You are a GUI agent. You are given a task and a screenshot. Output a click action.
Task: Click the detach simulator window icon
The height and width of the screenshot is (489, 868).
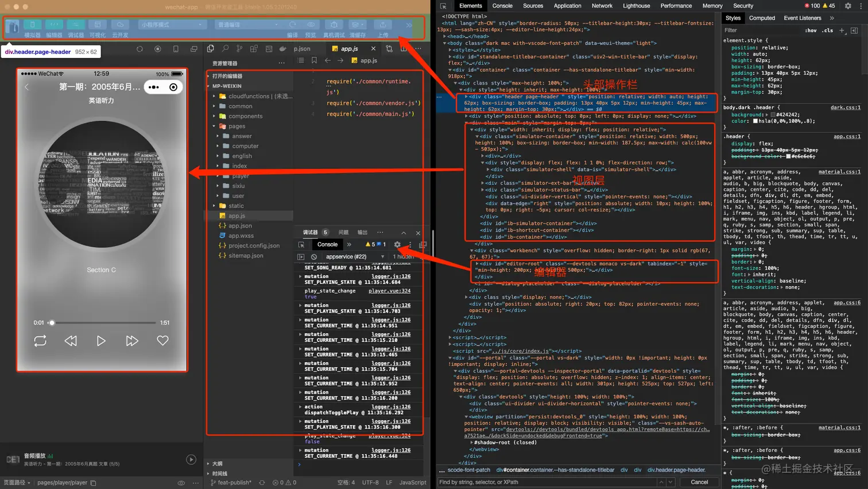(x=194, y=49)
